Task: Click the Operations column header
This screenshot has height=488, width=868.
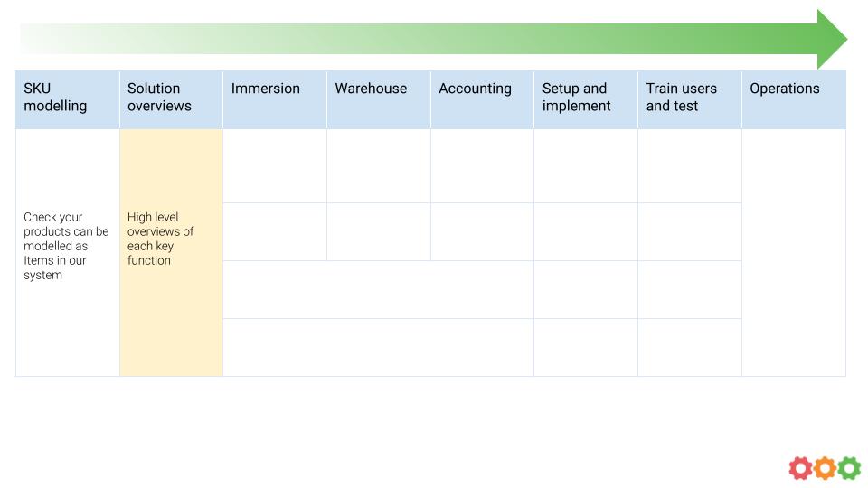Action: tap(794, 100)
